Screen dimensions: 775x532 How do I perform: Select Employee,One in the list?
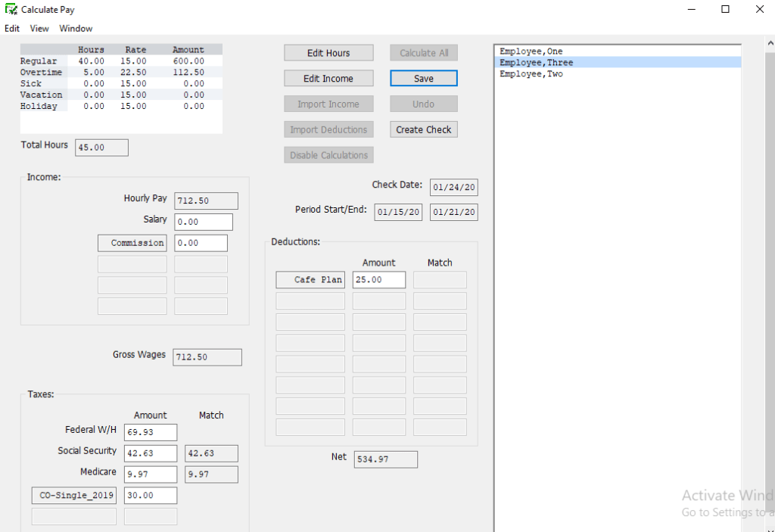[531, 51]
